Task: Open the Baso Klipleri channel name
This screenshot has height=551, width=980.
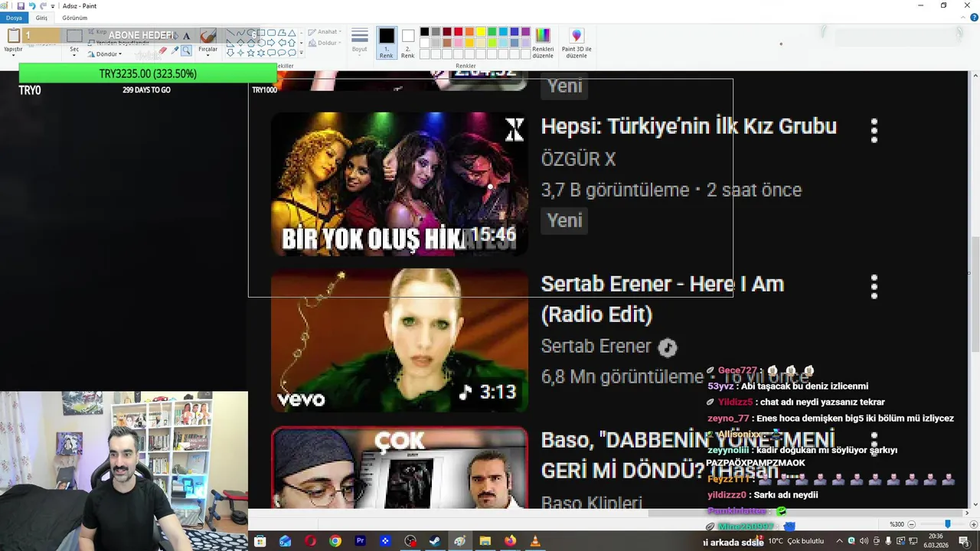Action: [x=591, y=503]
